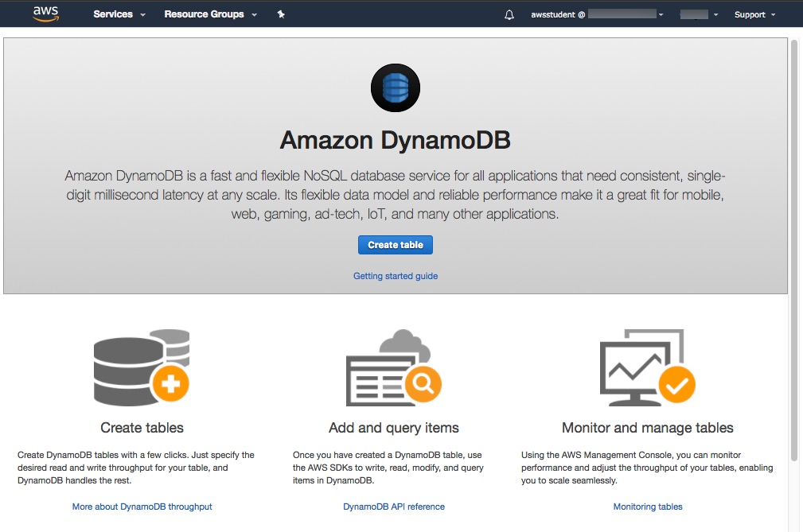
Task: Expand the Resource Groups dropdown
Action: (x=210, y=14)
